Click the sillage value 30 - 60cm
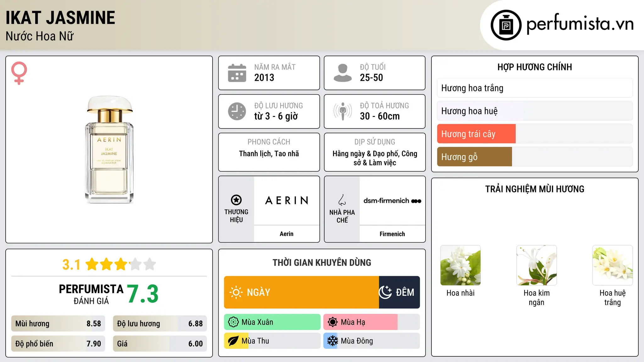Viewport: 644px width, 362px height. [380, 116]
